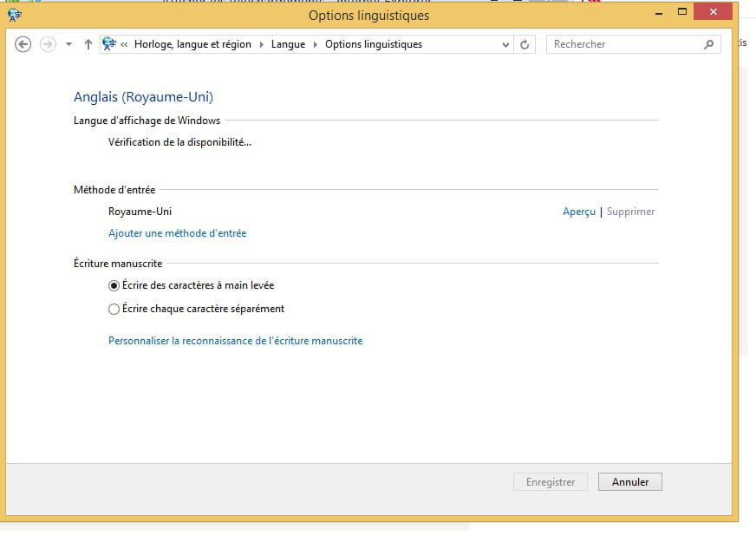This screenshot has height=542, width=756.
Task: Expand the chevron after 'Langue' breadcrumb
Action: [x=316, y=44]
